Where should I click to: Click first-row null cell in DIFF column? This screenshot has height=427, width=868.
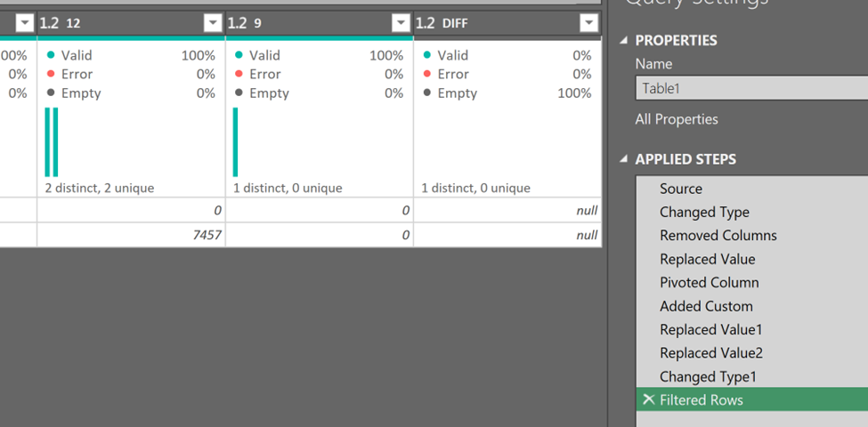point(507,210)
